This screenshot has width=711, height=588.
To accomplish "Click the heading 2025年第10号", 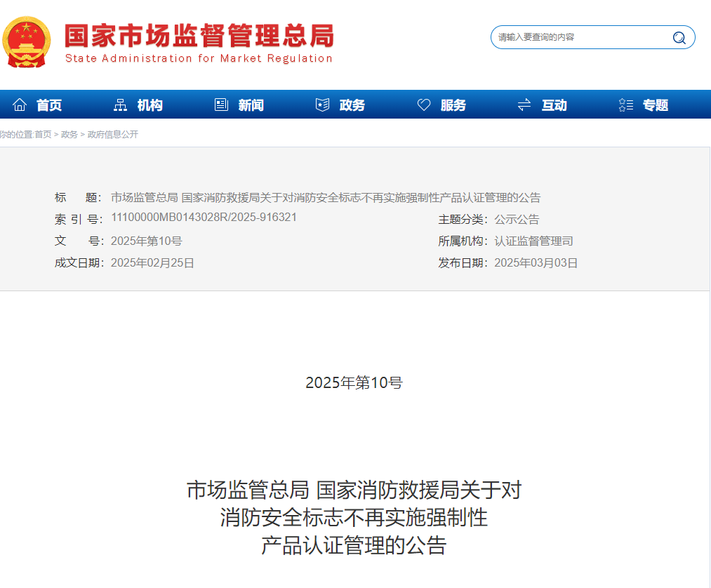I will tap(355, 382).
